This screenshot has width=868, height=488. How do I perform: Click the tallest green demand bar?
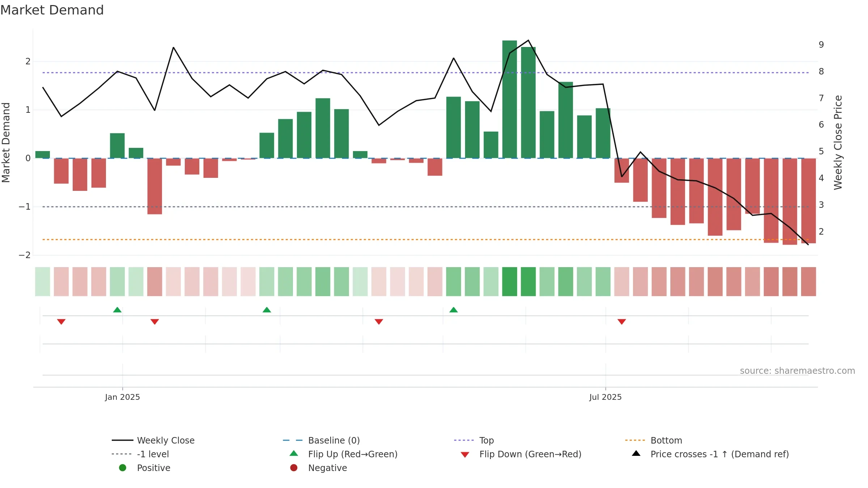tap(510, 99)
